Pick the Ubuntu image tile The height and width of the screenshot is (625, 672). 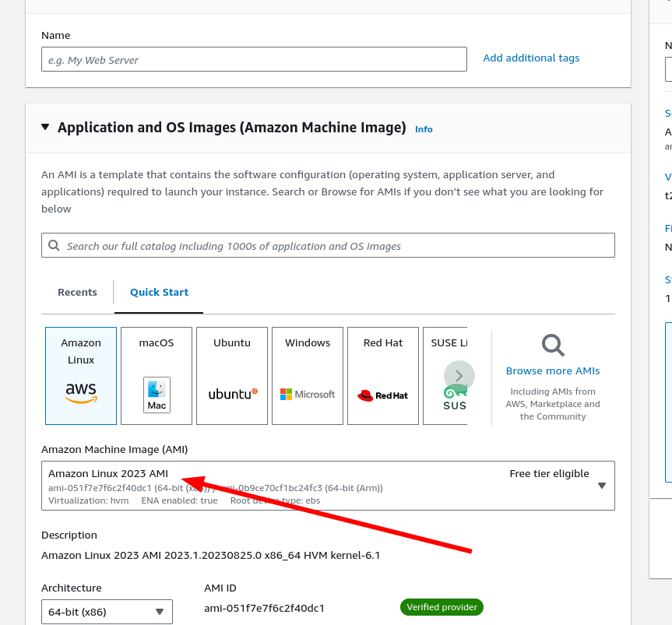tap(232, 375)
